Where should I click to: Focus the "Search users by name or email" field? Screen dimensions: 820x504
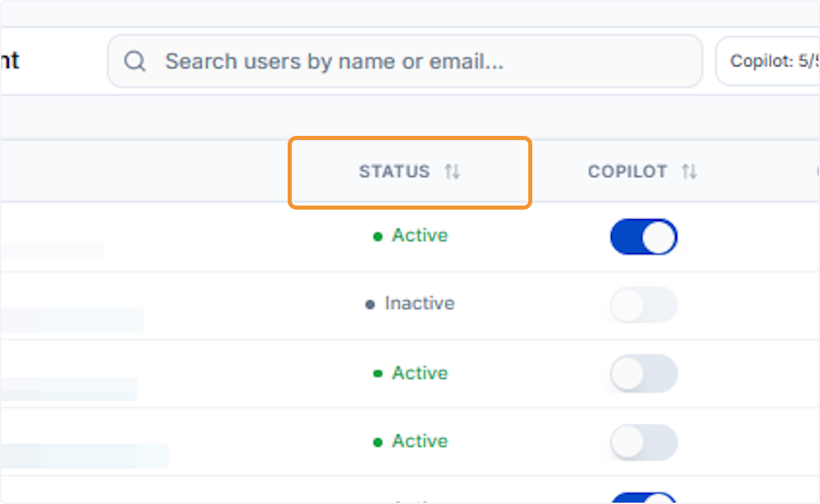point(405,61)
